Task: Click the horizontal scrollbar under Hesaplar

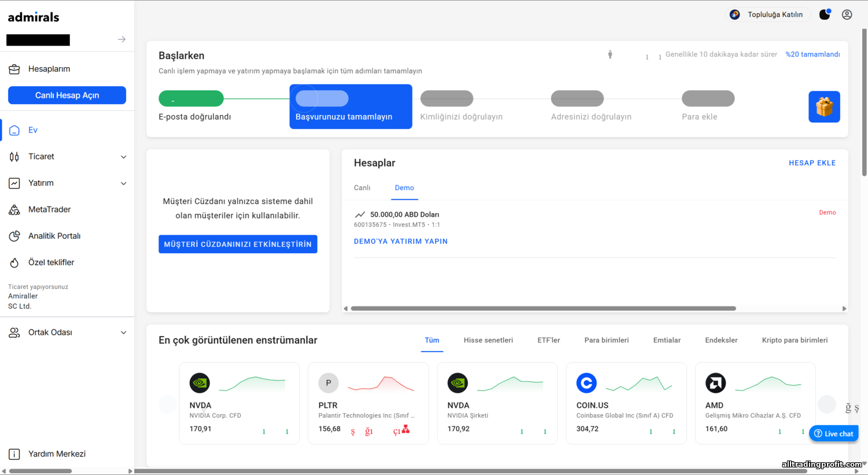Action: [x=543, y=309]
